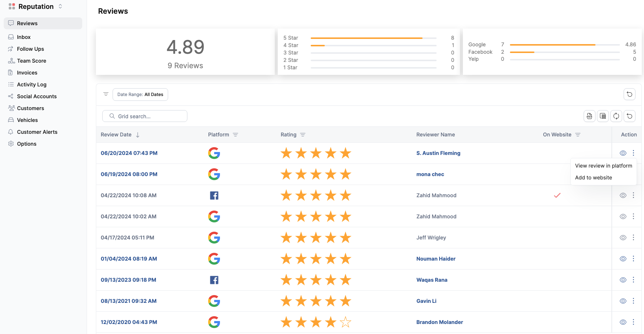Open actions menu for Nouman Haider review

coord(634,258)
